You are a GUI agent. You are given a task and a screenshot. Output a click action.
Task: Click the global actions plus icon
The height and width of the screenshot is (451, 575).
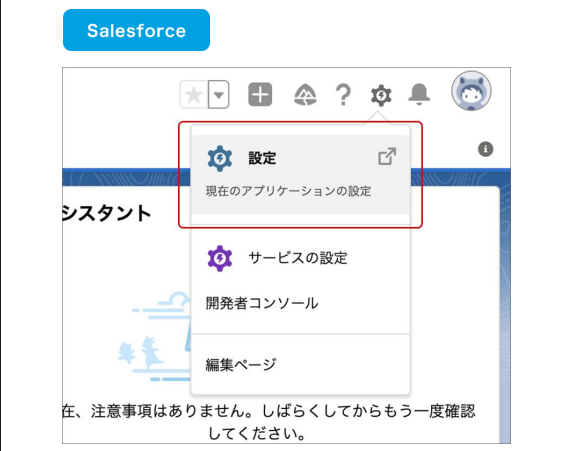coord(260,95)
